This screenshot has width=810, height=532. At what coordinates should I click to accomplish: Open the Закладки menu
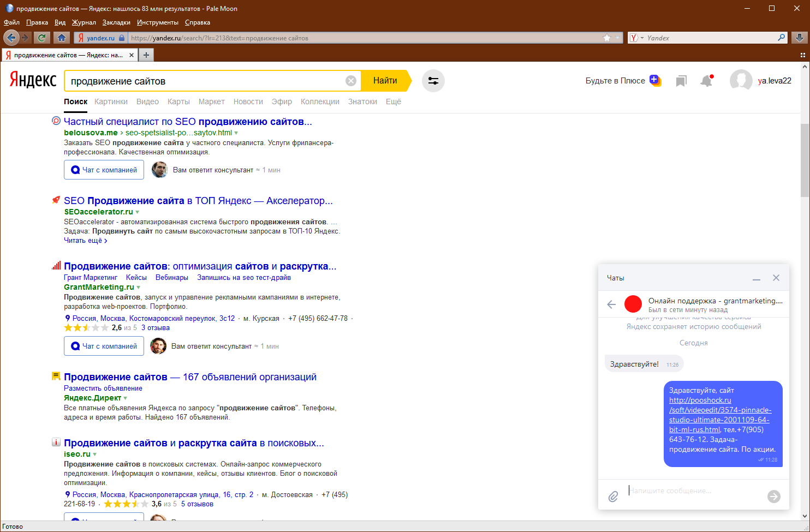click(x=116, y=22)
